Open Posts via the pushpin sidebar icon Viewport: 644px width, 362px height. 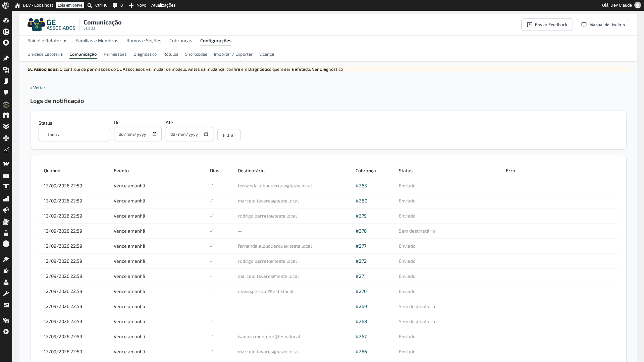[x=6, y=58]
